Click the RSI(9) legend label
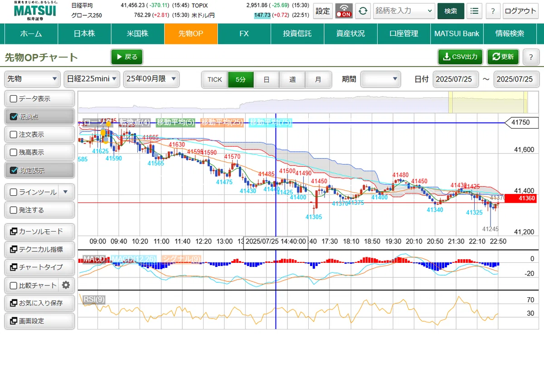The image size is (544, 392). coord(94,299)
